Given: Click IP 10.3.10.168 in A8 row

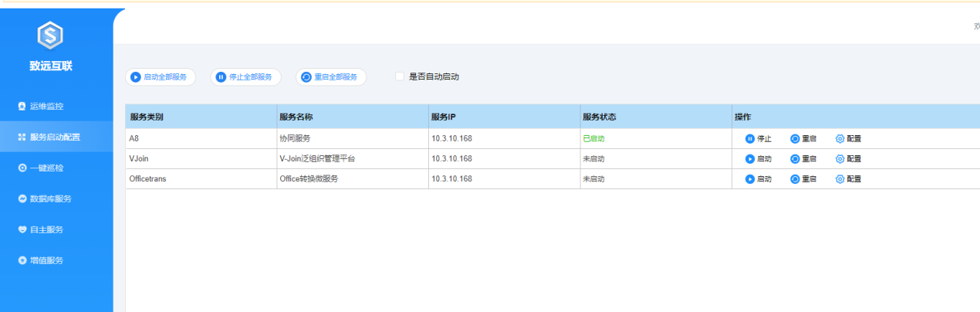Looking at the screenshot, I should pos(451,139).
